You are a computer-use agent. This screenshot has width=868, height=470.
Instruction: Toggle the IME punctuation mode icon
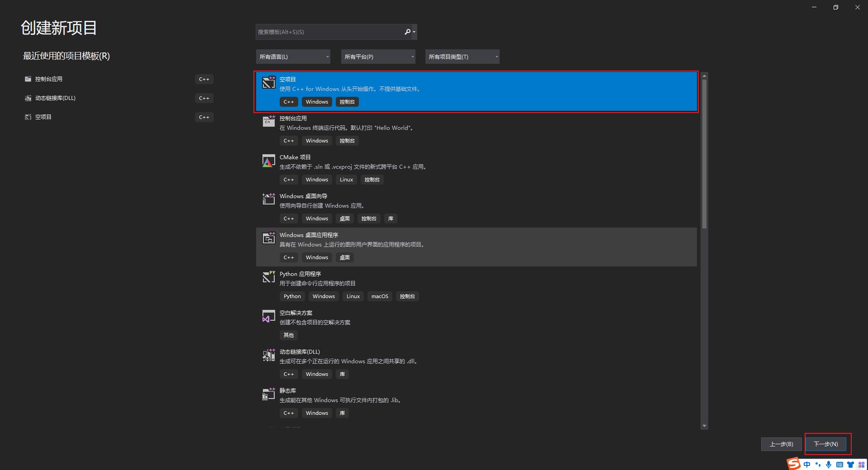[818, 465]
